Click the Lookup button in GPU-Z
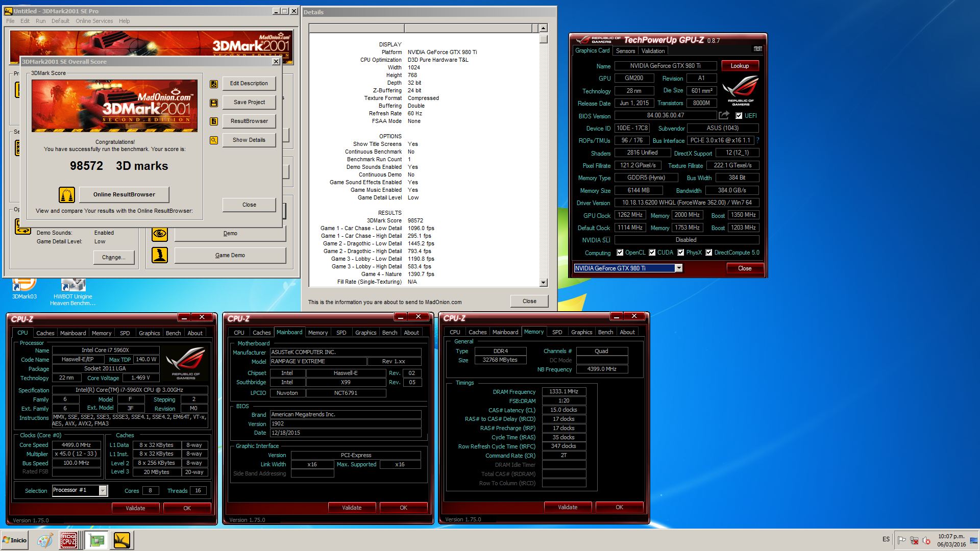Screen dimensions: 980x551 click(x=740, y=66)
